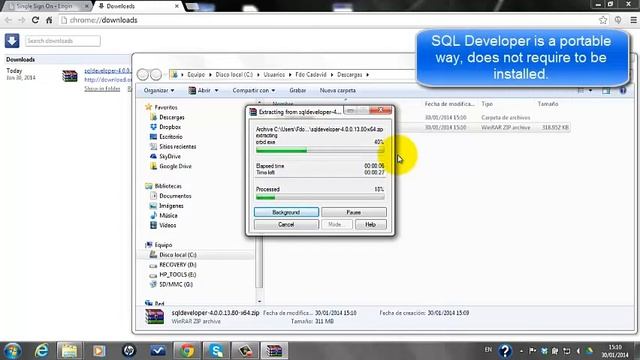Bookmark page with star icon
The width and height of the screenshot is (640, 360).
pyautogui.click(x=603, y=20)
